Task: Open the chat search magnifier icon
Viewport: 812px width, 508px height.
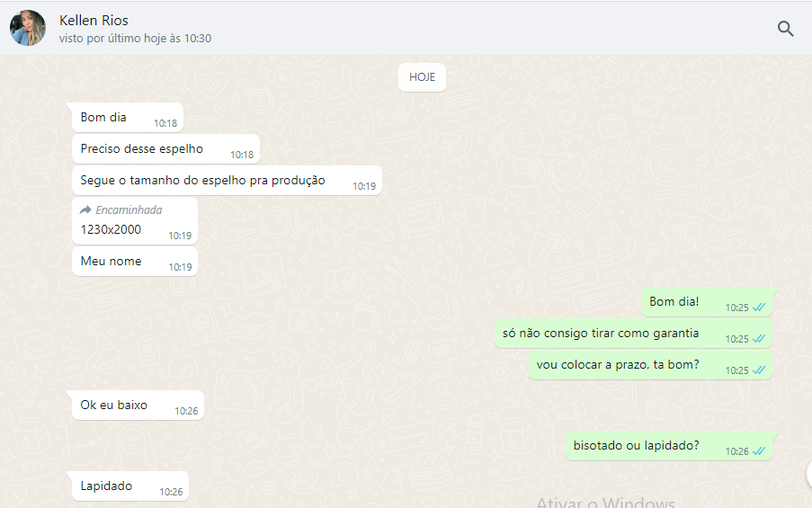Action: 785,29
